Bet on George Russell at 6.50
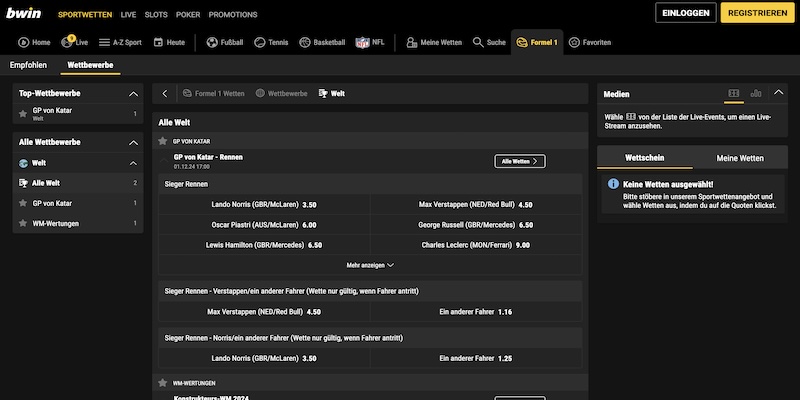This screenshot has height=400, width=800. [x=476, y=225]
